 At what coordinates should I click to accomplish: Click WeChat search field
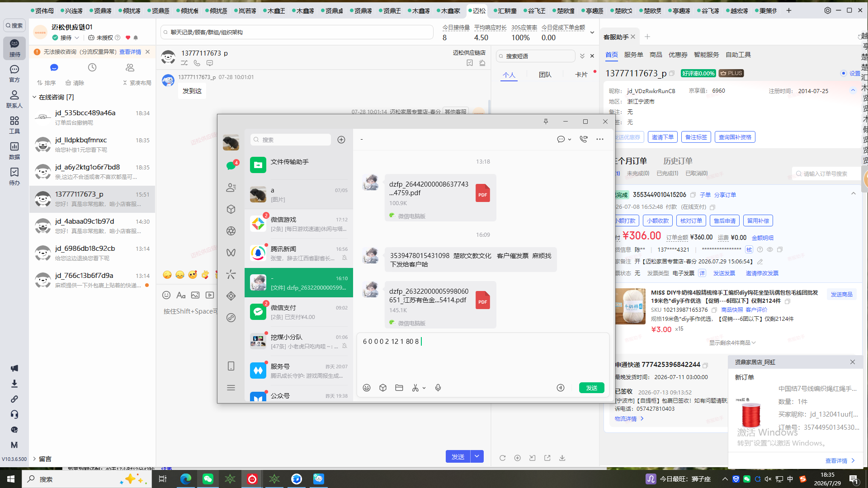tap(291, 140)
